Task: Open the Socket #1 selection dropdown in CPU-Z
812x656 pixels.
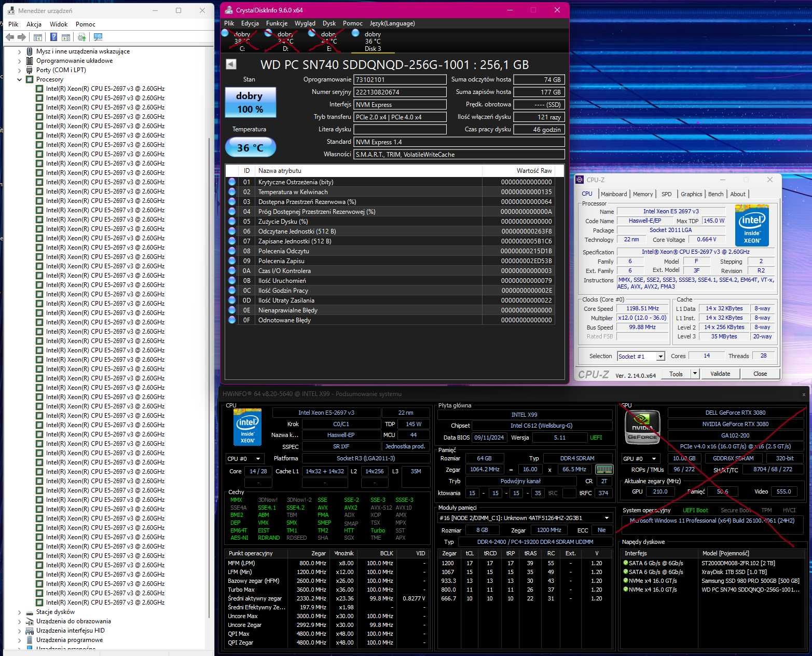Action: pyautogui.click(x=660, y=357)
